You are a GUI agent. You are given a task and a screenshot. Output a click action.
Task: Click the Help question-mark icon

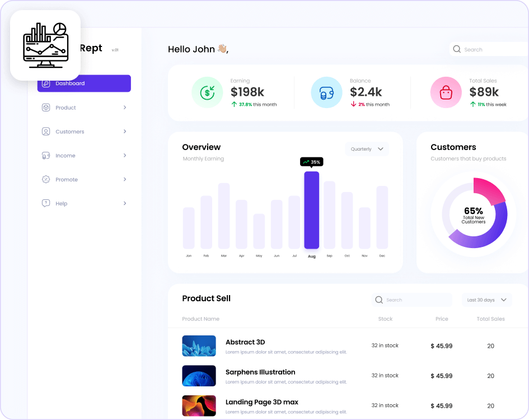pyautogui.click(x=46, y=203)
